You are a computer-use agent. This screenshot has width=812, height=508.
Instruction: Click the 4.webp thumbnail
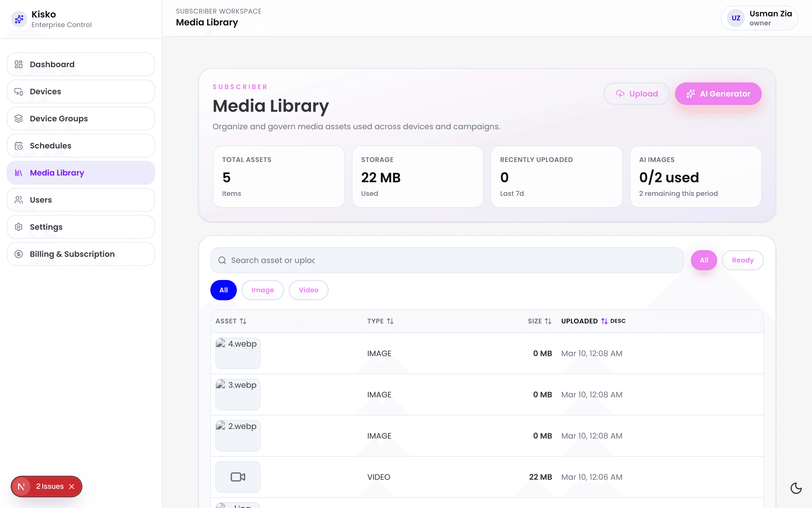tap(238, 353)
